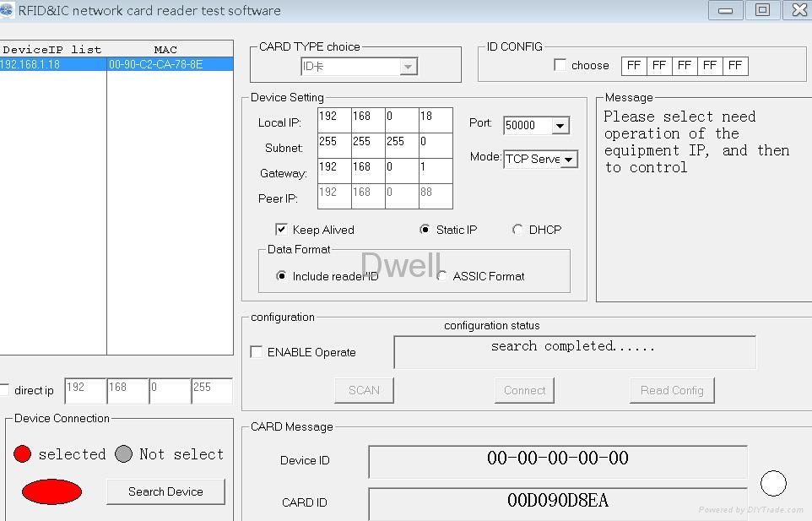Choose ASSIC Format data format
This screenshot has height=521, width=812.
[x=441, y=275]
